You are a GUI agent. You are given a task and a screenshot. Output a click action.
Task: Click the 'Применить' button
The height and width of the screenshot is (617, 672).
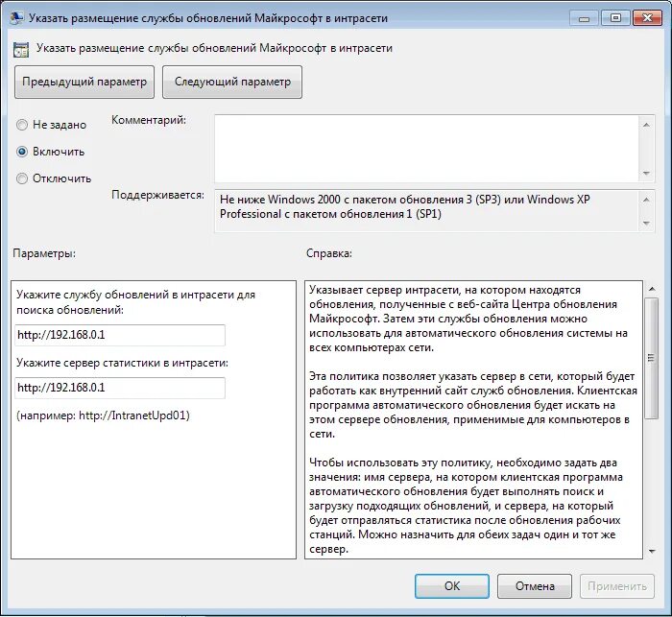pyautogui.click(x=617, y=586)
